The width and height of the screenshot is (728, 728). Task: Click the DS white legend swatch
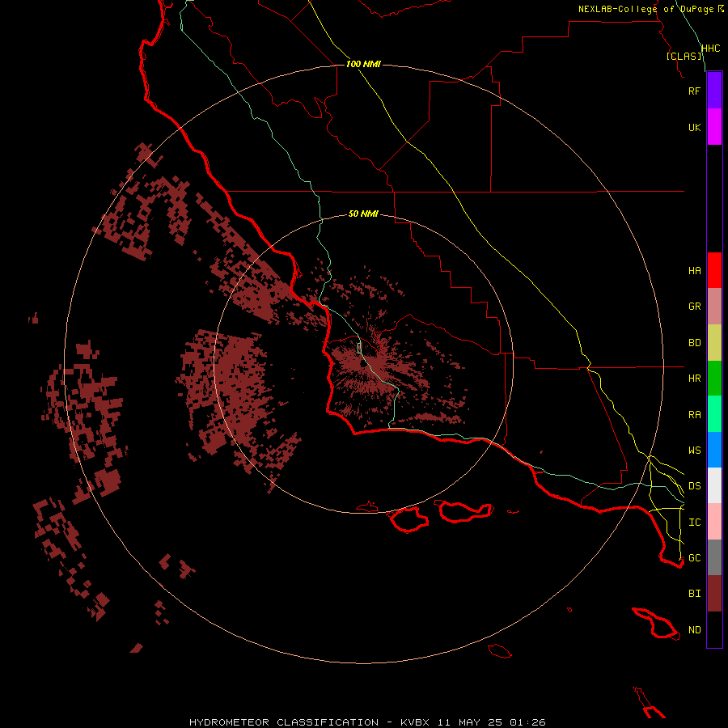[x=714, y=485]
